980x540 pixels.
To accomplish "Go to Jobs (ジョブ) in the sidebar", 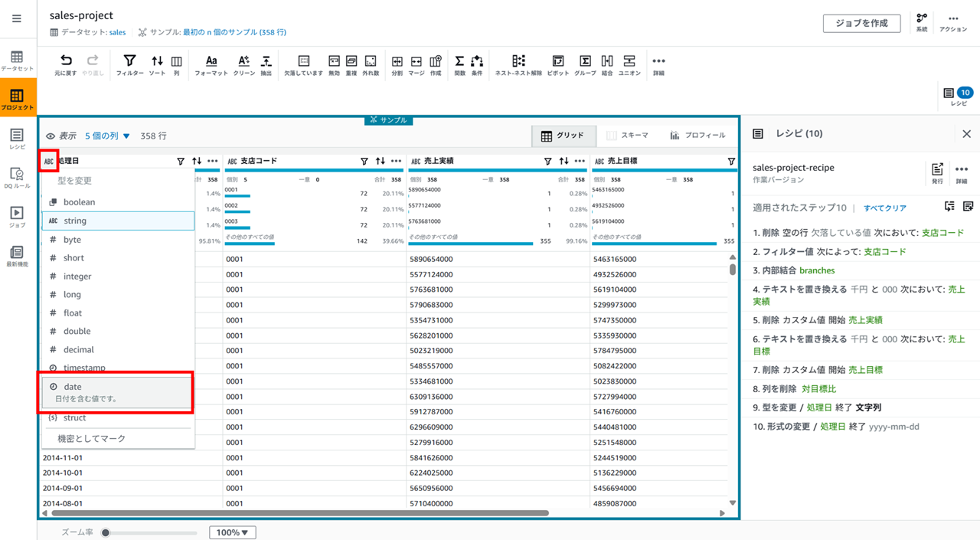I will 17,217.
